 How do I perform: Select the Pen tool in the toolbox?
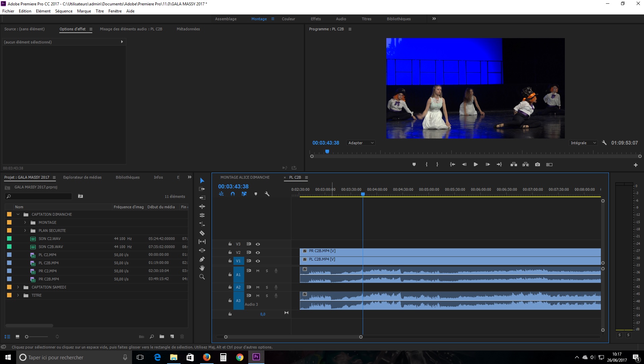click(202, 259)
